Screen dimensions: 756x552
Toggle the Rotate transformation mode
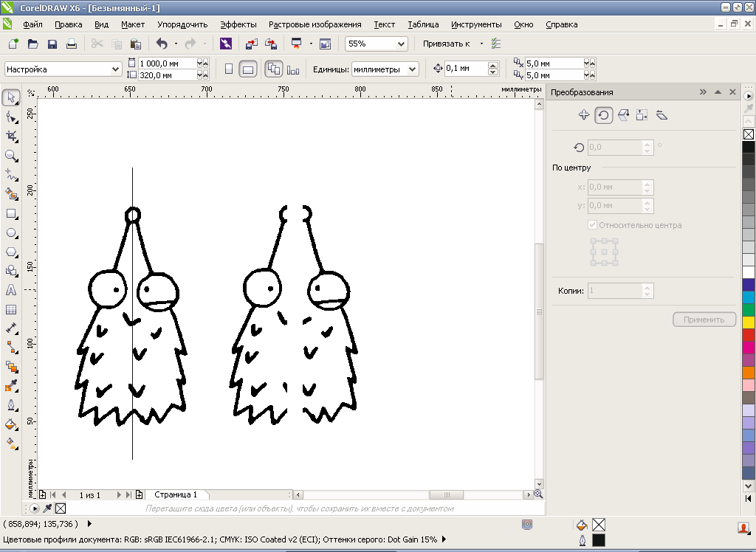[603, 114]
